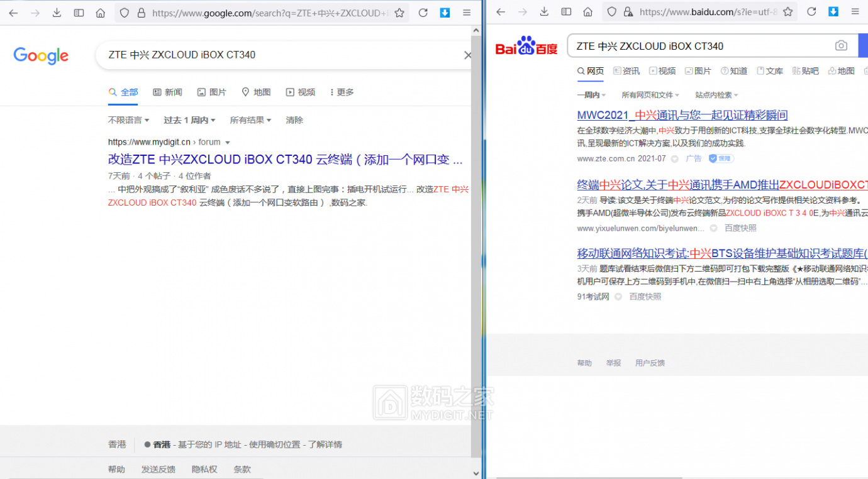Open 百度快照 for the yixuelunwen result
This screenshot has width=868, height=479.
tap(740, 228)
